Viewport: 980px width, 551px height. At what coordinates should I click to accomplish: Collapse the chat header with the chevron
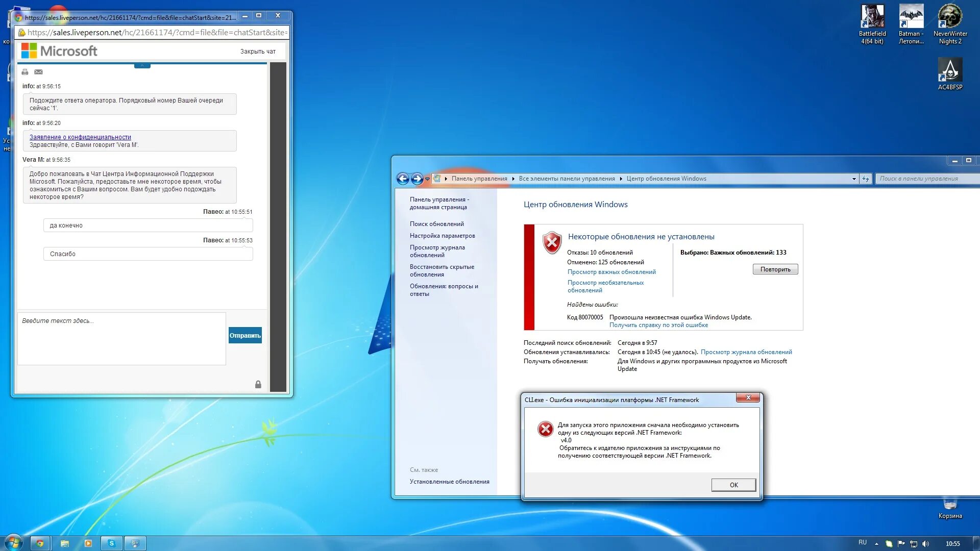141,65
